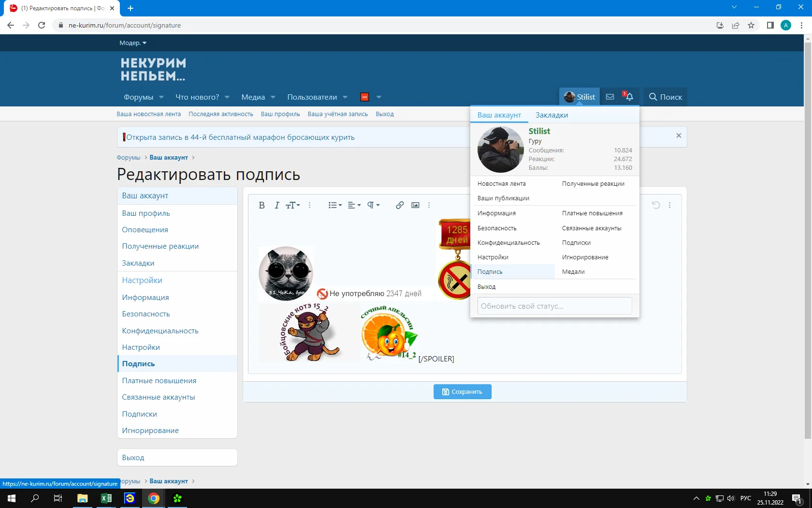Viewport: 812px width, 508px height.
Task: Open Ваши публикации in account popup
Action: pos(503,198)
